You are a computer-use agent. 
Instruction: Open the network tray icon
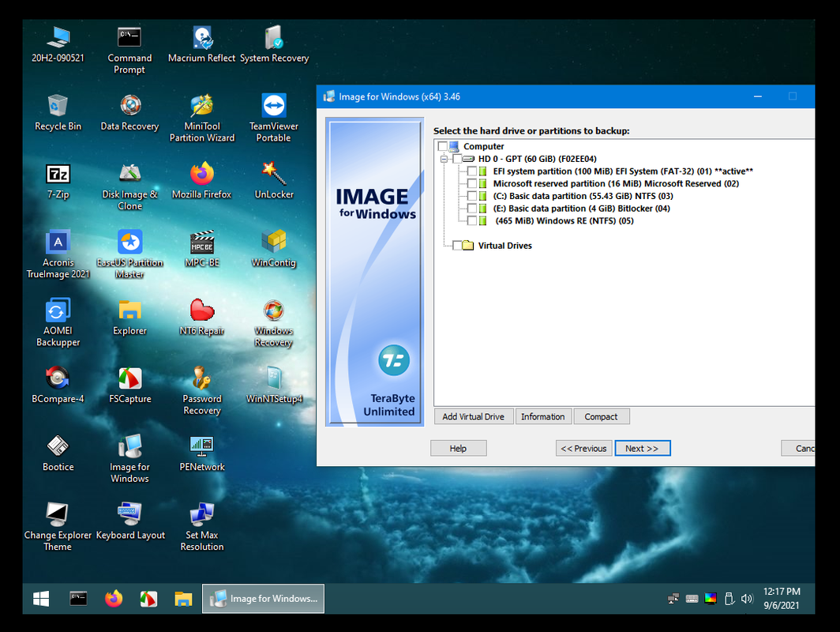(673, 599)
